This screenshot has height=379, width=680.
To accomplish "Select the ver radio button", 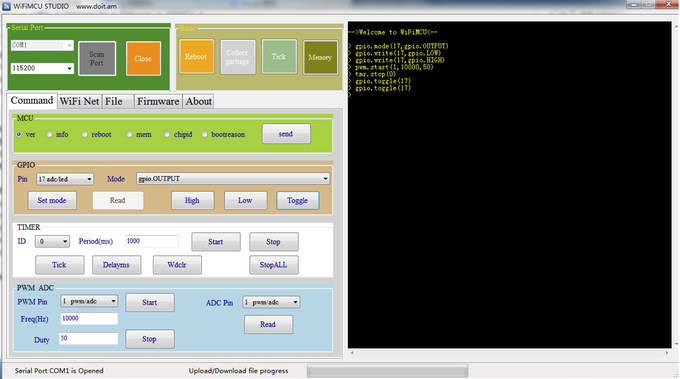I will click(x=19, y=134).
